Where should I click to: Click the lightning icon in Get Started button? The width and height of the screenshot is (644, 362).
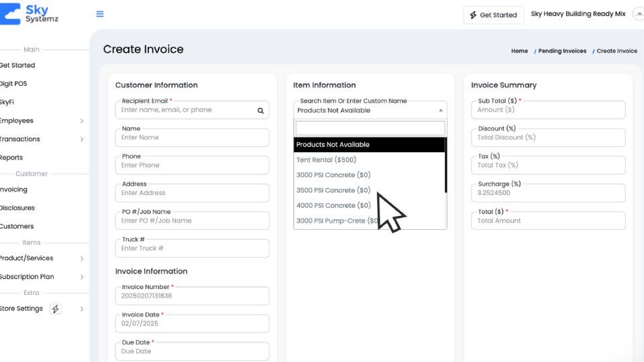coord(473,15)
